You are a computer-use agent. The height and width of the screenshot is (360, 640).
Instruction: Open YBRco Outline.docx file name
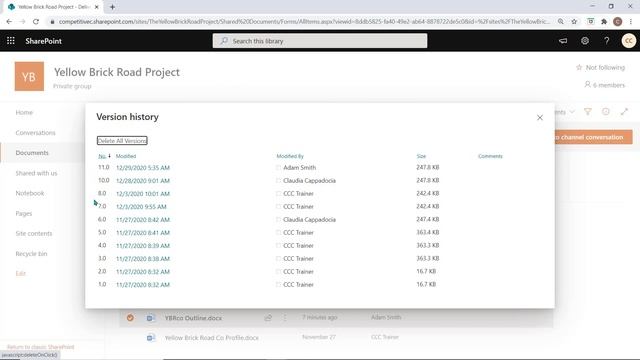pos(193,318)
